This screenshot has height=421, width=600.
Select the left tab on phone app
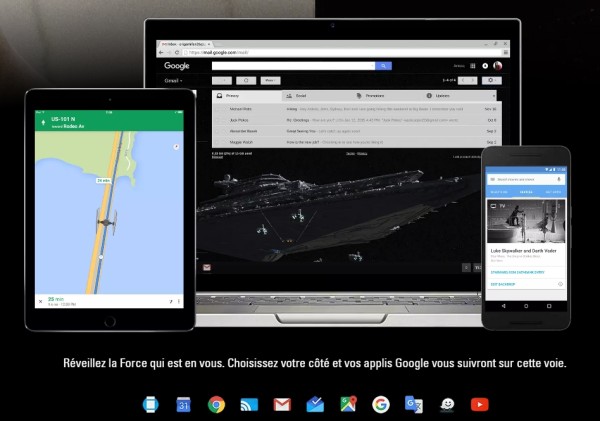[499, 192]
